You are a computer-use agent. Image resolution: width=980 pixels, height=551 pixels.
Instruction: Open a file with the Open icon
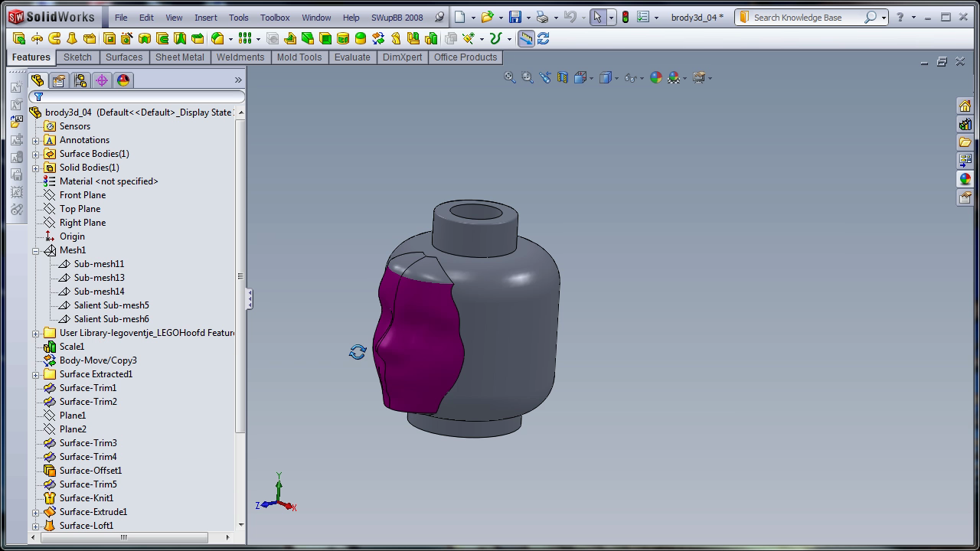487,17
